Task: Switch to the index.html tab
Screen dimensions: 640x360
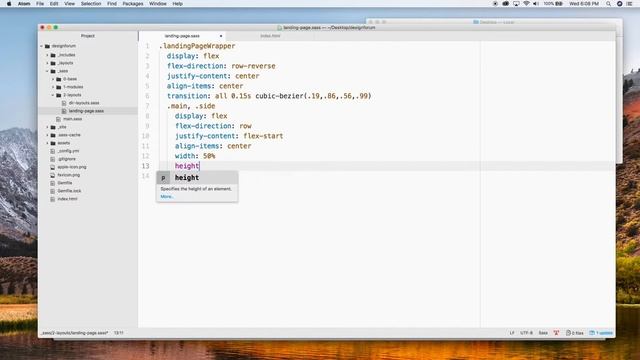Action: pos(270,36)
